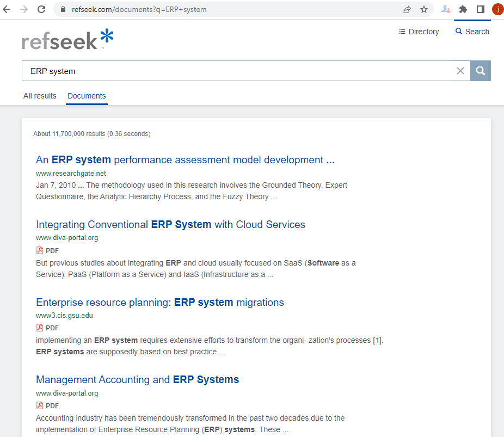Open Management Accounting and ERP Systems result
This screenshot has width=504, height=437.
(x=137, y=379)
